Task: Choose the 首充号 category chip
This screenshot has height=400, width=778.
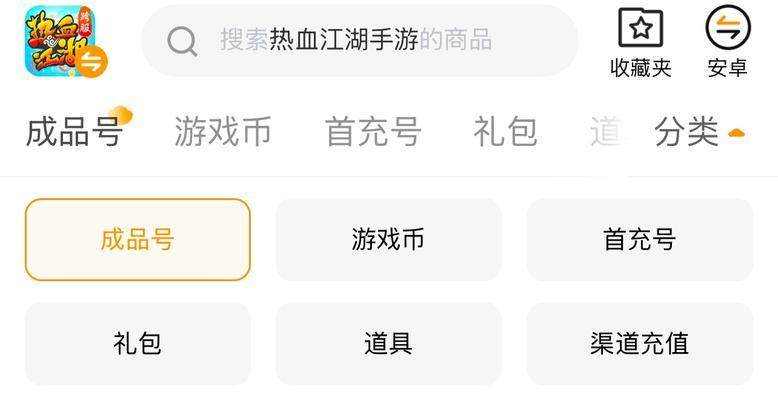Action: tap(640, 240)
